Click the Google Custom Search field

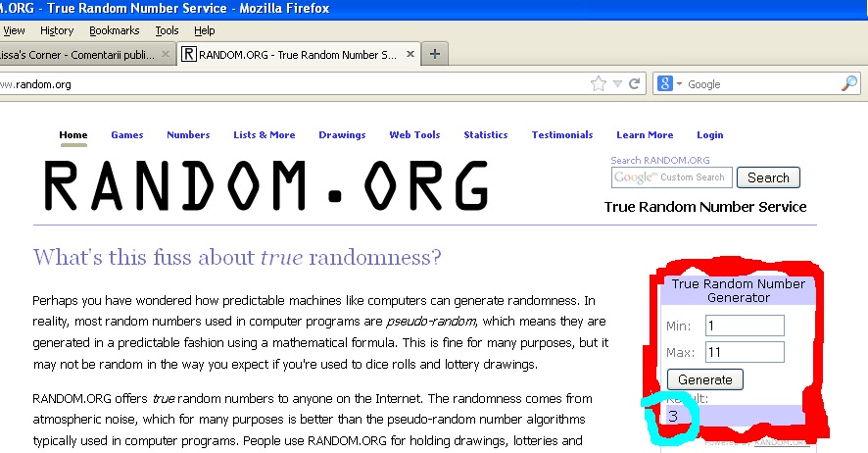click(671, 177)
